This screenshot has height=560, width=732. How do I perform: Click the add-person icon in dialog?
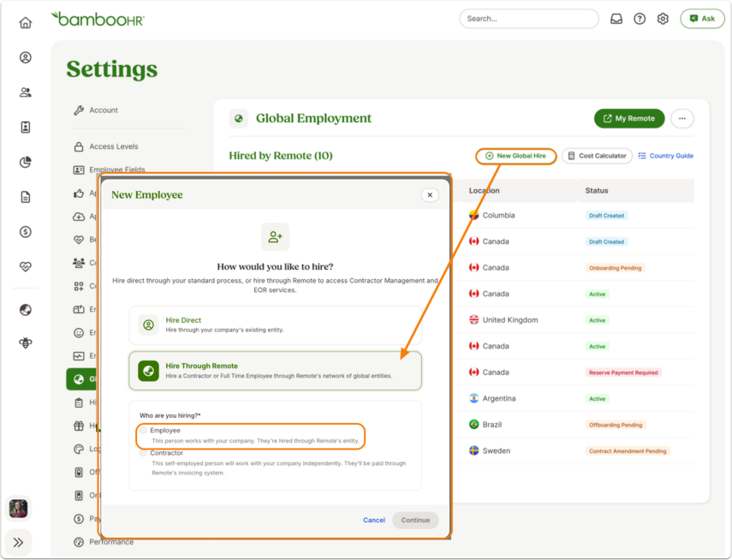pos(275,237)
